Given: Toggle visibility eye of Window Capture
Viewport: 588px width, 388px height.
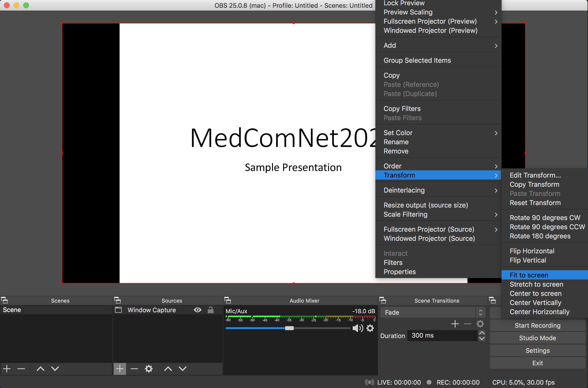Looking at the screenshot, I should (197, 310).
